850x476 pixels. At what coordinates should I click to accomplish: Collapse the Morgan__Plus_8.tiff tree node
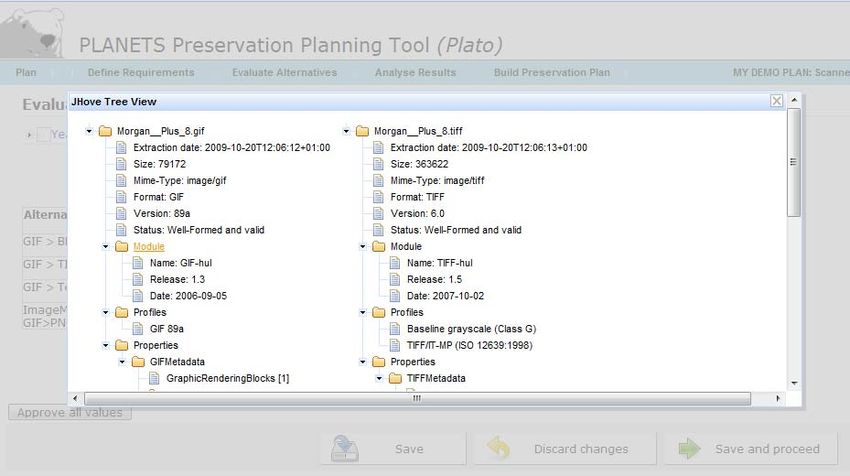[346, 131]
